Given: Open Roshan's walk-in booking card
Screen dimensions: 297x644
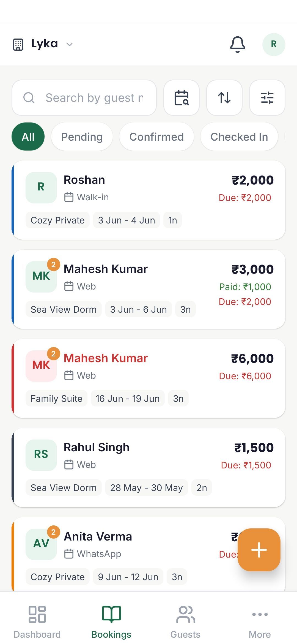Looking at the screenshot, I should pyautogui.click(x=148, y=200).
